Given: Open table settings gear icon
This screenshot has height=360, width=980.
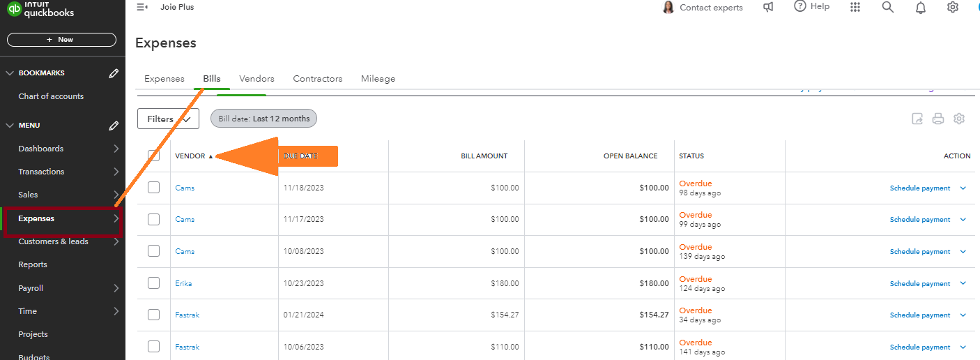Looking at the screenshot, I should click(x=959, y=119).
